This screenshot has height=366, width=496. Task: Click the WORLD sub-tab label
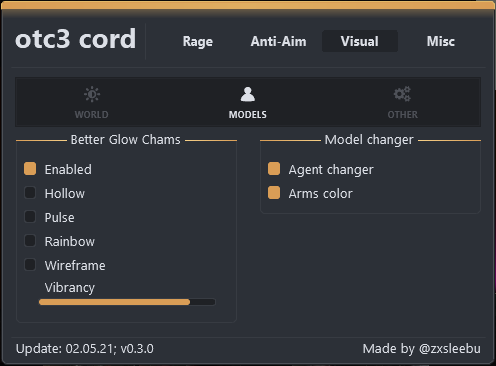pos(91,115)
